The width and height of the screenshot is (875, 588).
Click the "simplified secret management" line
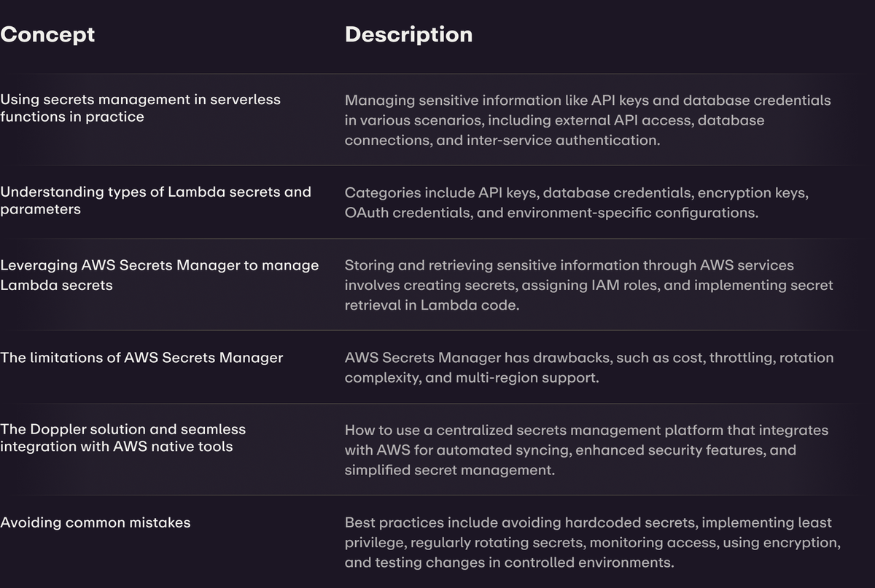coord(449,470)
